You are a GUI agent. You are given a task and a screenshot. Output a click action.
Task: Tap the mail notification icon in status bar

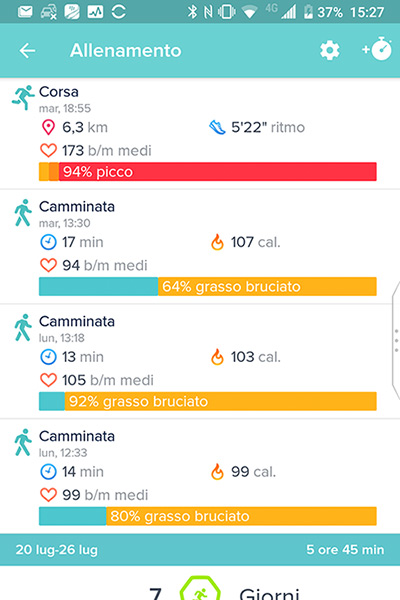[x=25, y=12]
